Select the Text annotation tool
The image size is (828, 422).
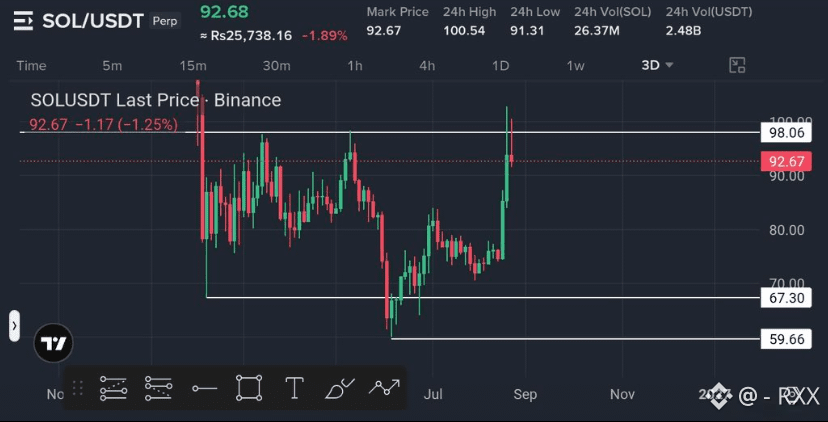pos(294,388)
